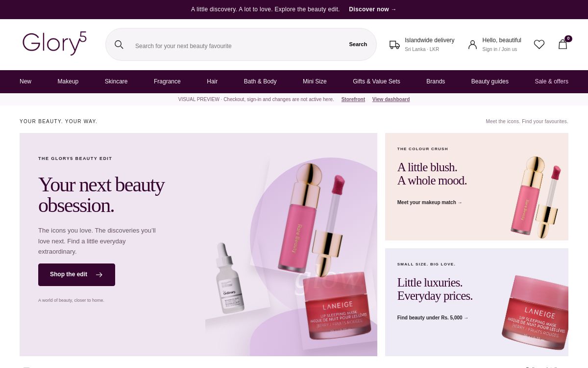The height and width of the screenshot is (368, 588).
Task: Click the blush bottle image in Colour Crush card
Action: [536, 197]
